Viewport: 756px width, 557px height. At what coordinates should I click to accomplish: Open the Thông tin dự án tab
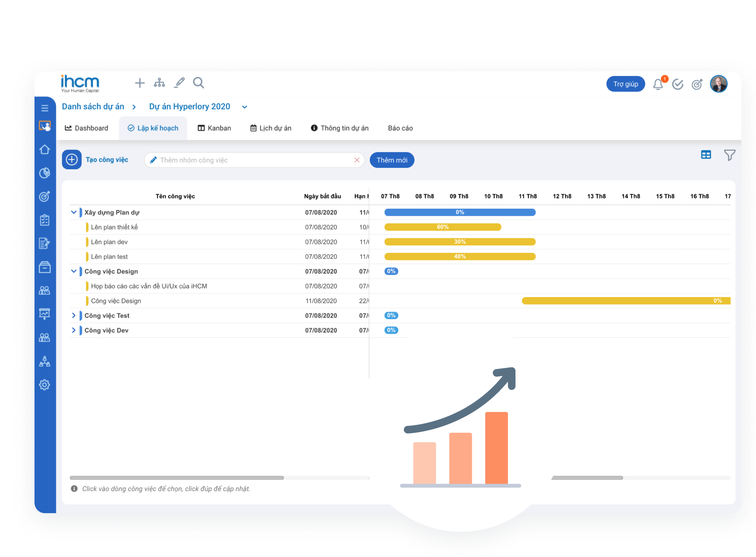point(340,128)
